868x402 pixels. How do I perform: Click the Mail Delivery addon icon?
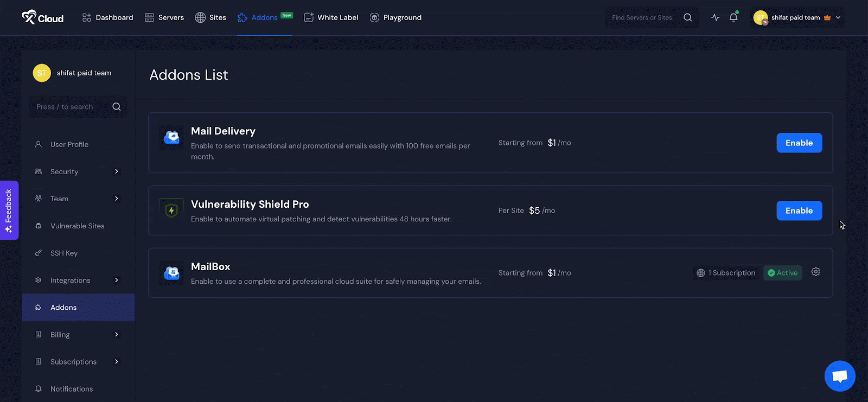[171, 138]
